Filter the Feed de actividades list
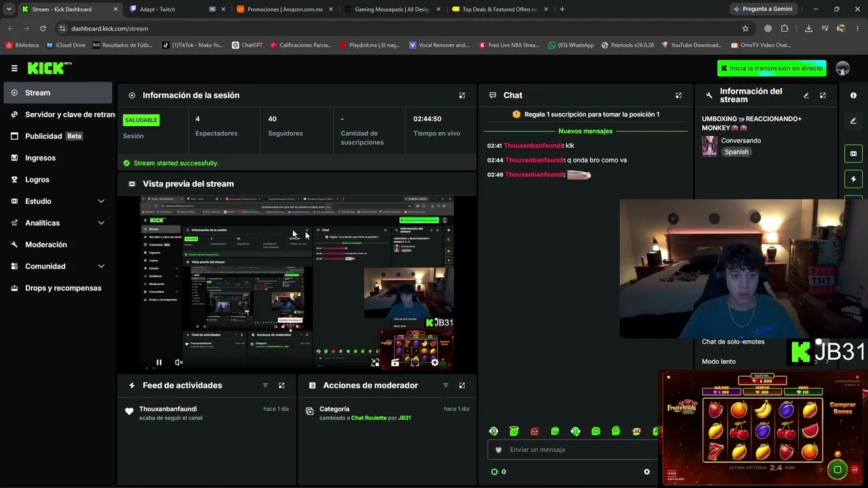Viewport: 868px width, 488px height. [x=265, y=386]
